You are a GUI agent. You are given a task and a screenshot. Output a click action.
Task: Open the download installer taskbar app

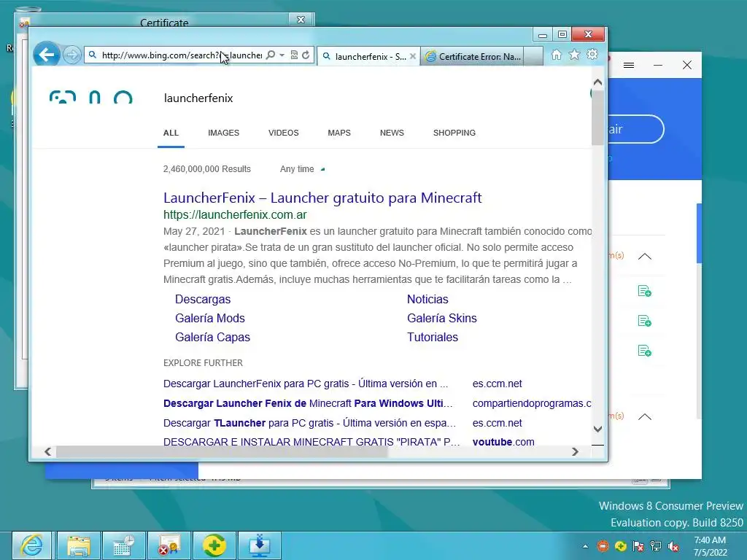259,545
